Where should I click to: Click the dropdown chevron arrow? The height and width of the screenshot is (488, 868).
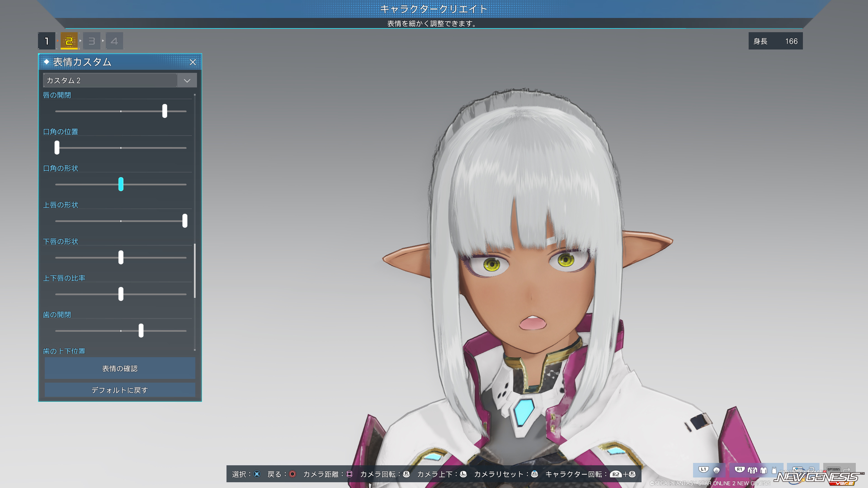click(x=187, y=80)
